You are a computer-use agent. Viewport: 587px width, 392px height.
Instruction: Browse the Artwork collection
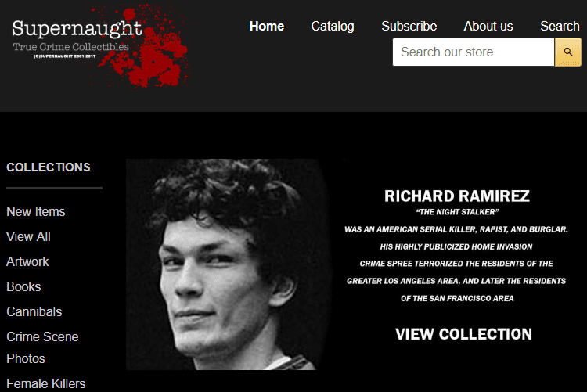click(x=27, y=261)
